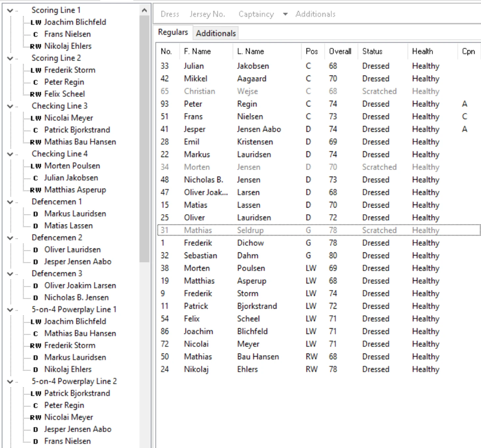Select the RW icon for Nicolai Meyer in Powerplay Line 2
The height and width of the screenshot is (448, 481).
[36, 418]
